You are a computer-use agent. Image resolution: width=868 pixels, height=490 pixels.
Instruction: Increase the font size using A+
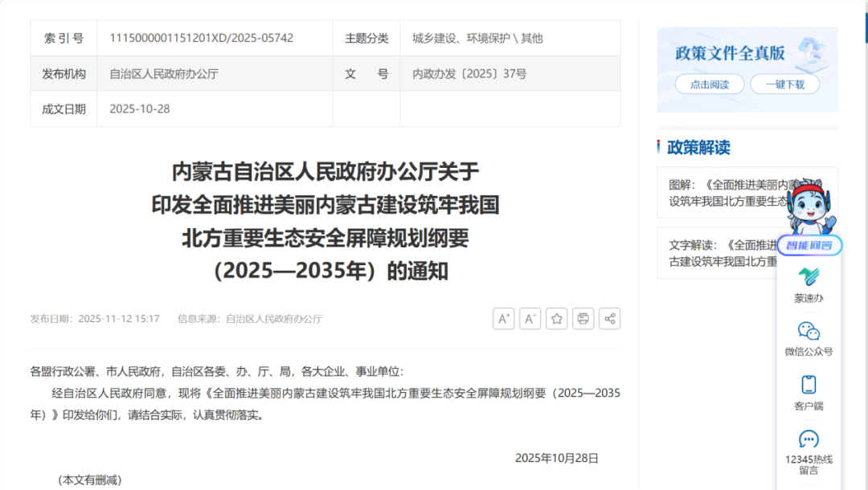(x=504, y=318)
